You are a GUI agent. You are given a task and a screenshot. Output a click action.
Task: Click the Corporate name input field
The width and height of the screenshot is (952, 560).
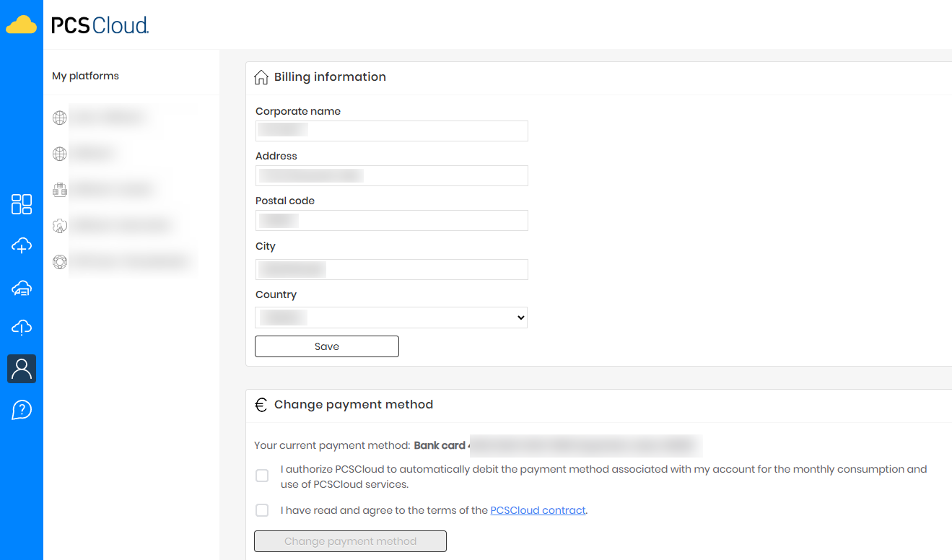click(391, 131)
